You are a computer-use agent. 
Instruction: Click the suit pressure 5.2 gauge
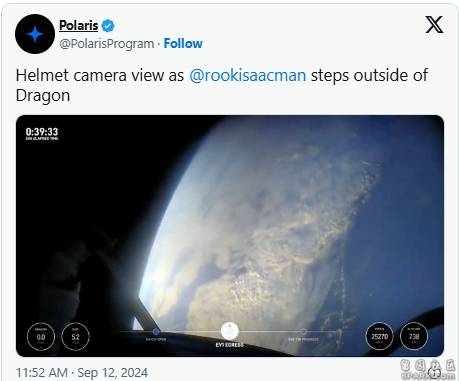[x=75, y=337]
